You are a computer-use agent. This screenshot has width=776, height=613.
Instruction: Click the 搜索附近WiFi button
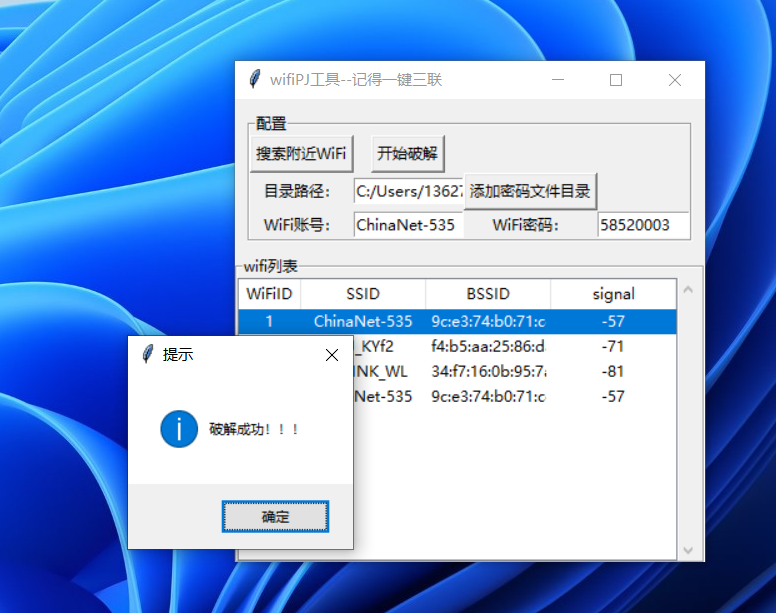coord(301,153)
